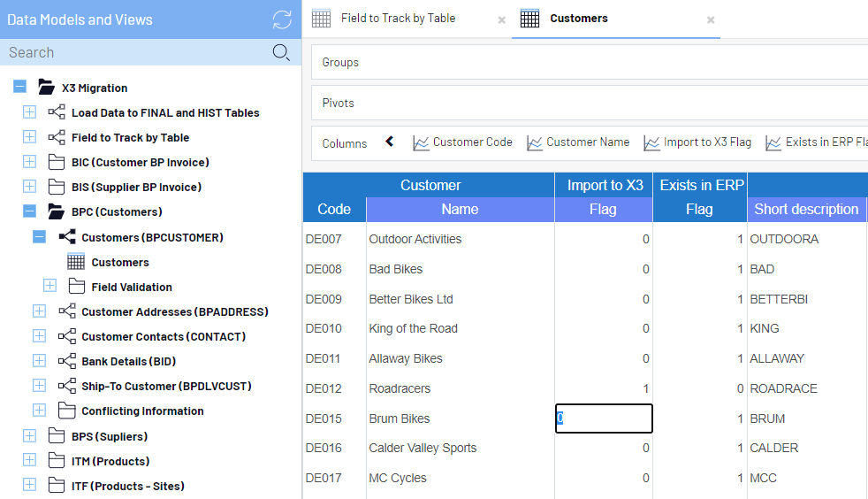Expand the ITM (Products) folder
Image resolution: width=868 pixels, height=499 pixels.
pyautogui.click(x=29, y=461)
